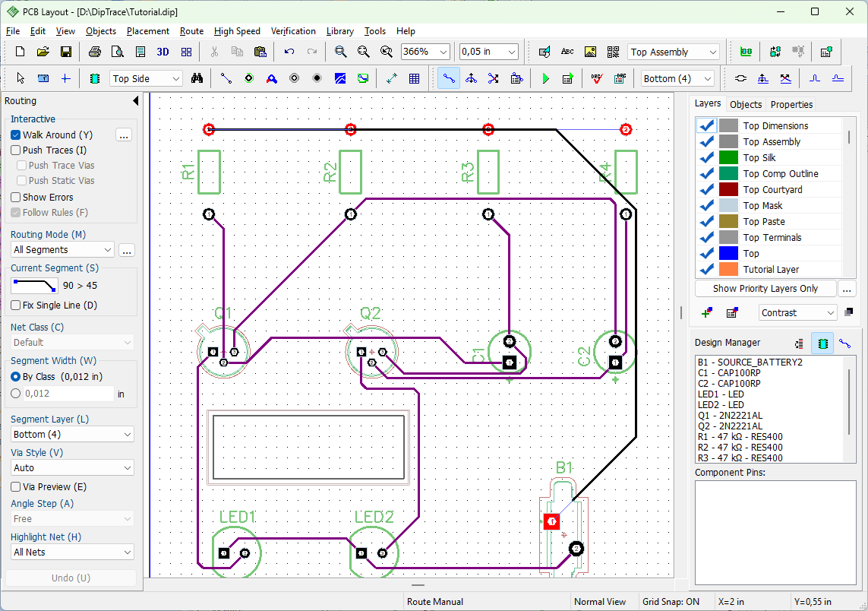Click the Arrange Components icon

(746, 52)
